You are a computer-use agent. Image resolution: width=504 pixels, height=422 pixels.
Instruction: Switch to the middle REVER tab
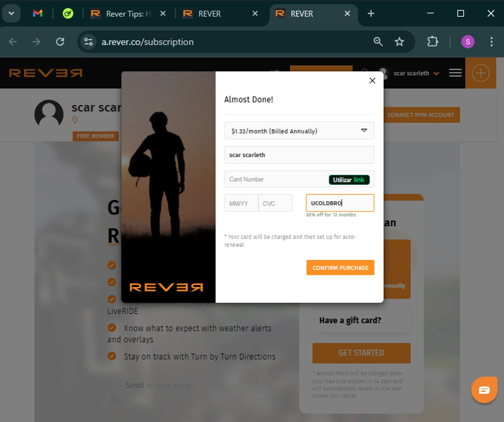coord(210,13)
